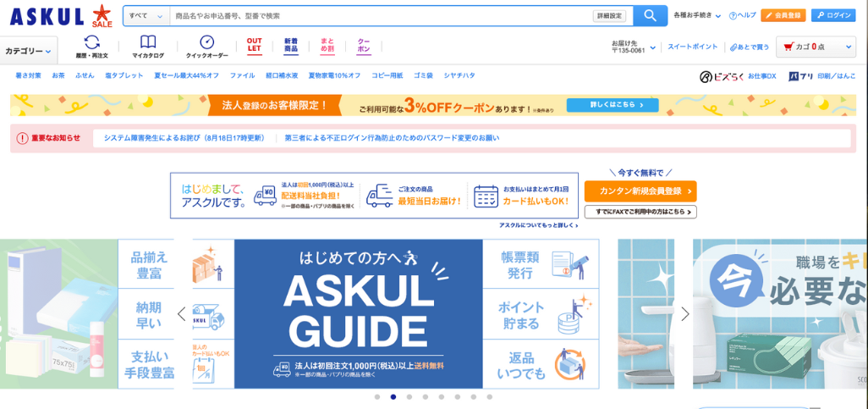868x409 pixels.
Task: Open マイカタログ book icon
Action: pos(148,47)
